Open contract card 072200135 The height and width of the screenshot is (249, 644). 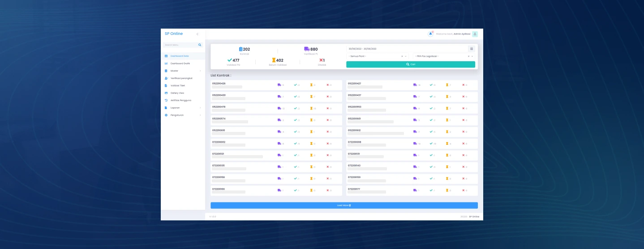[x=276, y=167]
